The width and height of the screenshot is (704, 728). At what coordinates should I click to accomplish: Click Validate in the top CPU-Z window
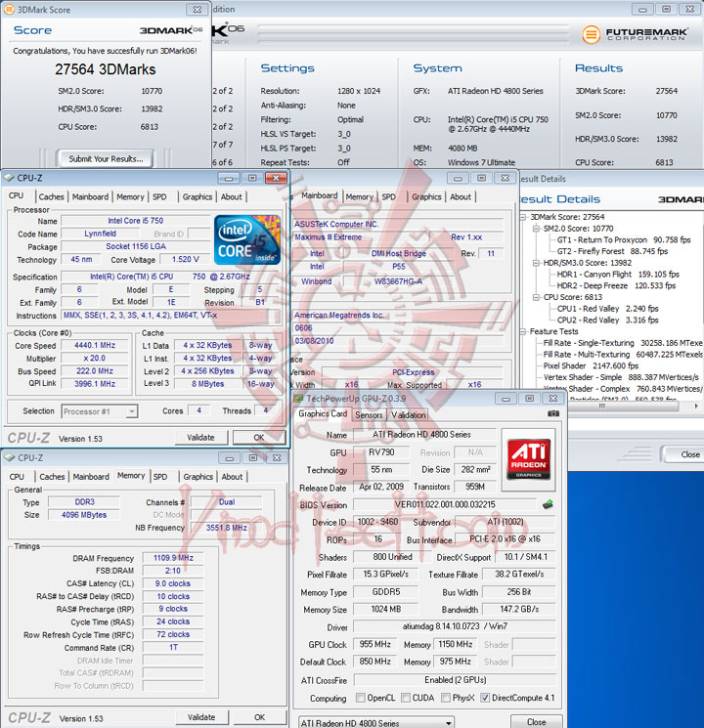point(200,438)
